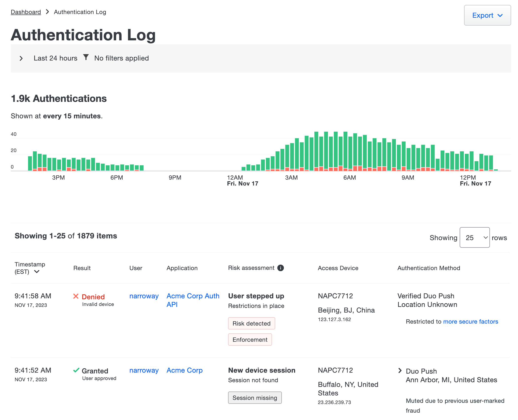Viewport: 518px width, 420px height.
Task: Click the Invalid device reason text
Action: tap(98, 304)
